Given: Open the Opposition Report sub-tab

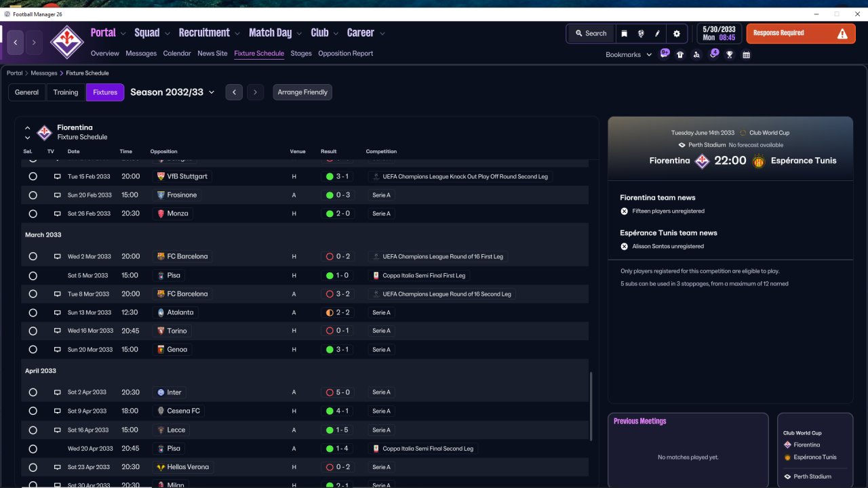Looking at the screenshot, I should tap(346, 54).
